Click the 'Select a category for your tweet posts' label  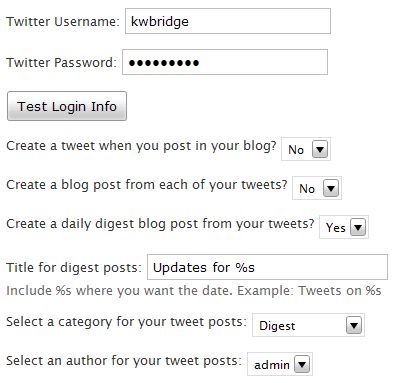(126, 322)
